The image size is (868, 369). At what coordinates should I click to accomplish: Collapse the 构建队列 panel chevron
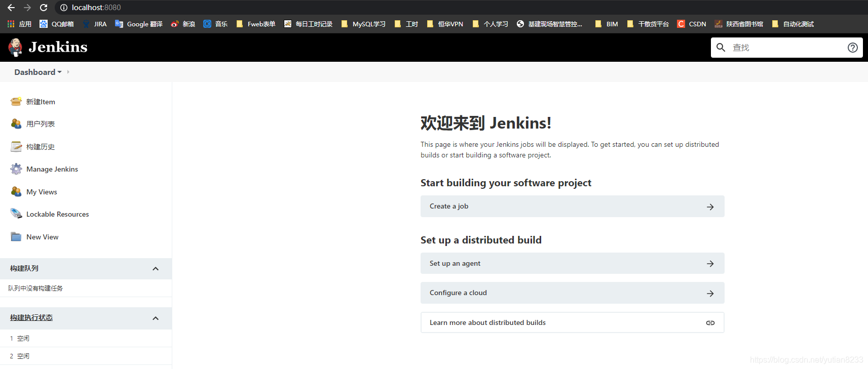156,269
